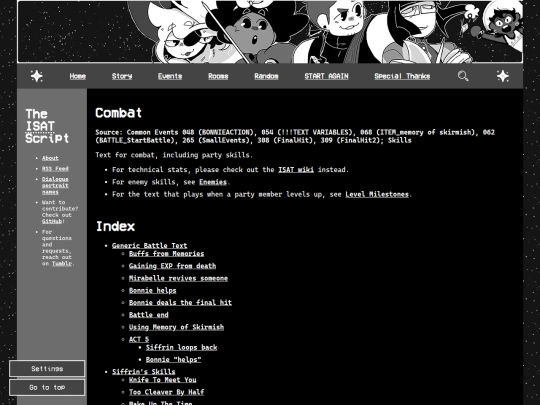Open the Level Milestones link
Viewport: 540px width, 405px height.
(377, 194)
